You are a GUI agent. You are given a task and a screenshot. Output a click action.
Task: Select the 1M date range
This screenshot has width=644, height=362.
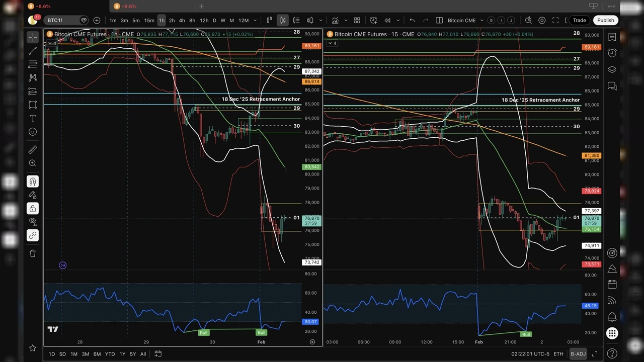pyautogui.click(x=74, y=354)
